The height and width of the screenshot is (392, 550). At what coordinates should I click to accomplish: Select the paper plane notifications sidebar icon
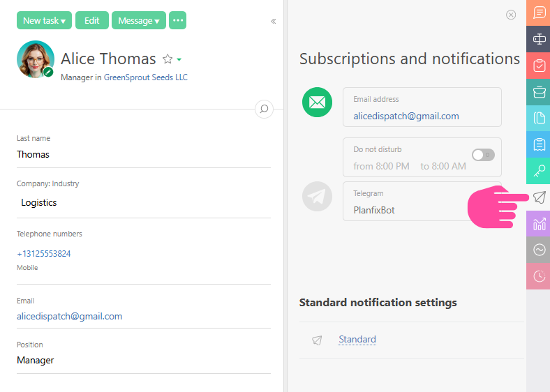tap(539, 197)
